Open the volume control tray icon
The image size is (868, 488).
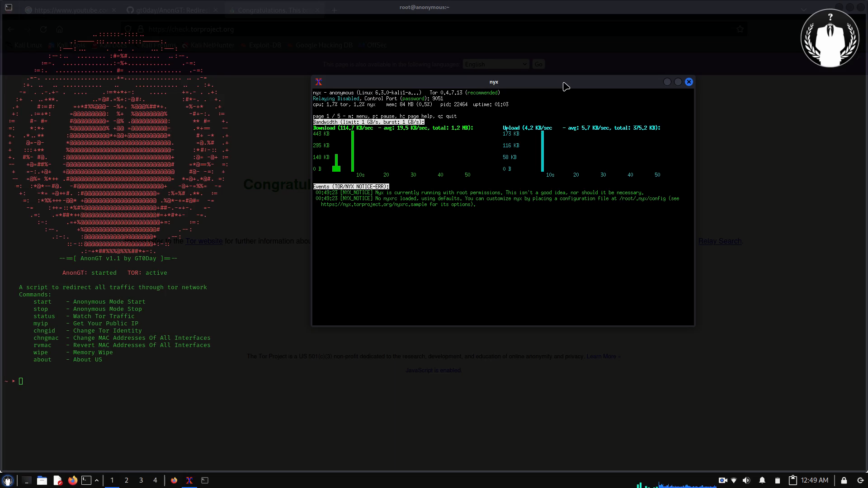[746, 480]
